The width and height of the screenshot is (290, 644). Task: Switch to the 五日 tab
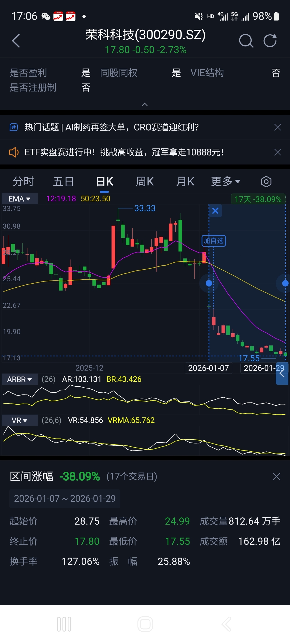[64, 182]
